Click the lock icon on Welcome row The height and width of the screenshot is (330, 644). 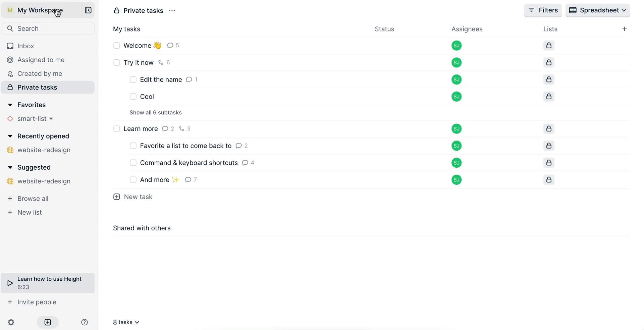tap(549, 46)
